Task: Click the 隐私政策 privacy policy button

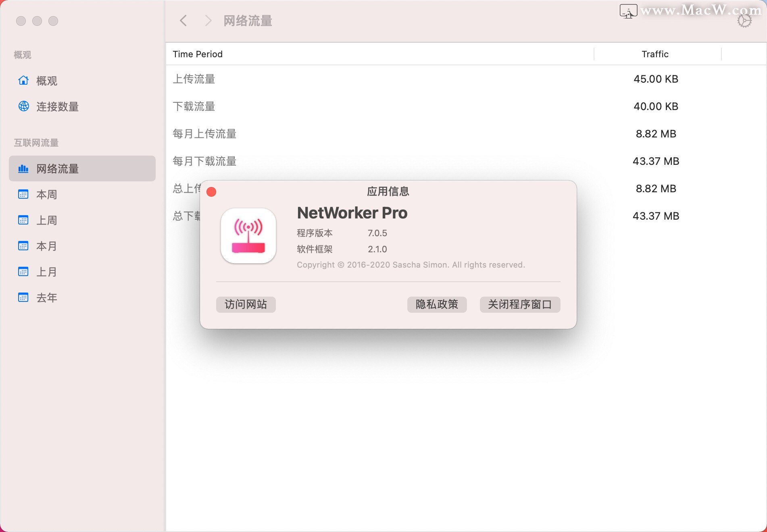Action: (x=437, y=305)
